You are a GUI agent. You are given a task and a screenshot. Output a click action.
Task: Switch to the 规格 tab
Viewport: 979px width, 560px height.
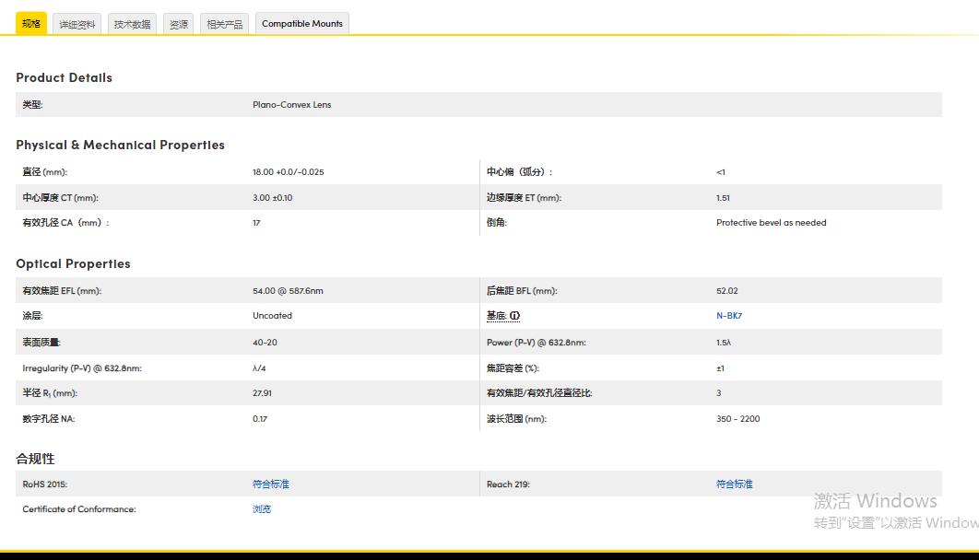[31, 24]
